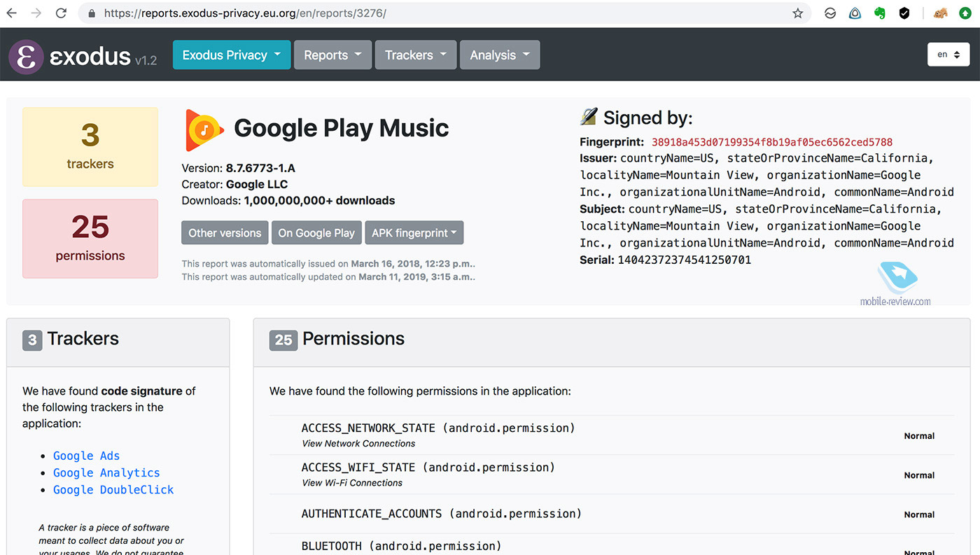Click the padlock icon in the address bar
This screenshot has height=555, width=980.
(92, 13)
